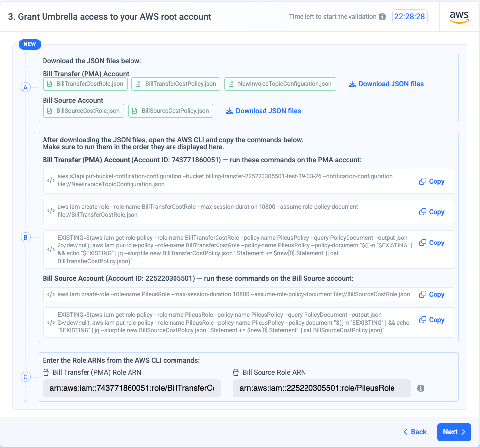Open NewInvoiceTopicConfiguration.json file chip

click(280, 84)
